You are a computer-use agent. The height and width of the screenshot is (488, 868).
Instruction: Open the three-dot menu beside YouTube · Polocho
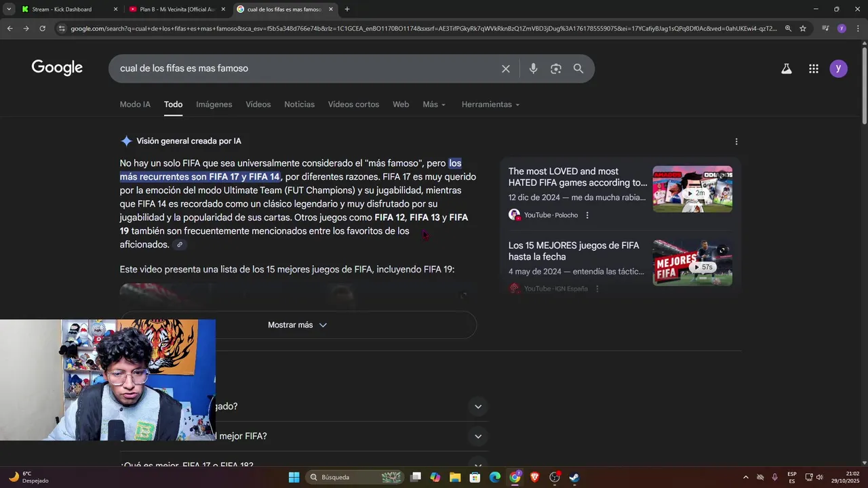tap(587, 216)
